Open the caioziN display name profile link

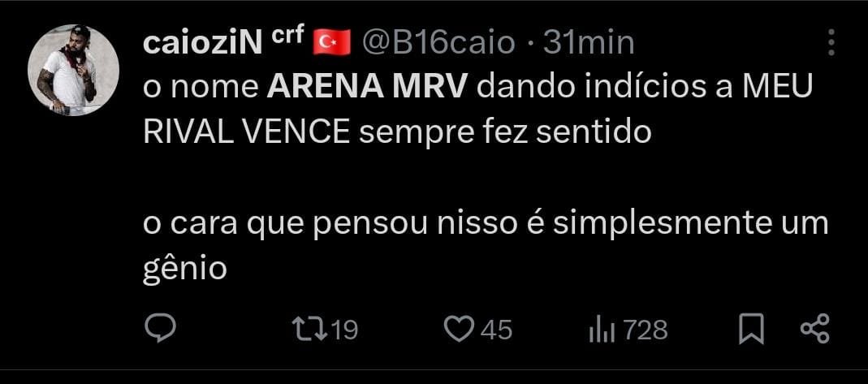tap(203, 43)
